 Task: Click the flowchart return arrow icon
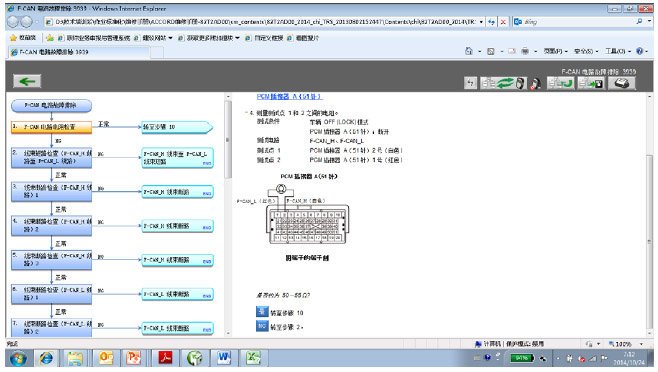coord(561,83)
